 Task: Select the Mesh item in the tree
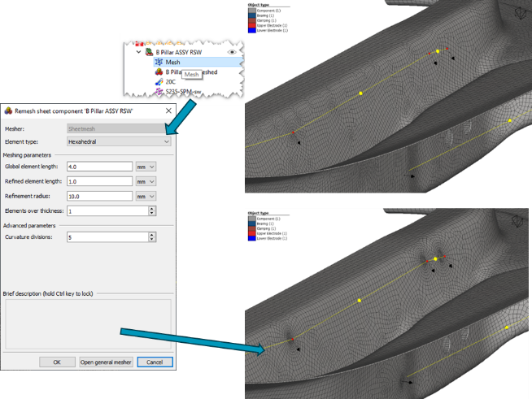pos(173,62)
